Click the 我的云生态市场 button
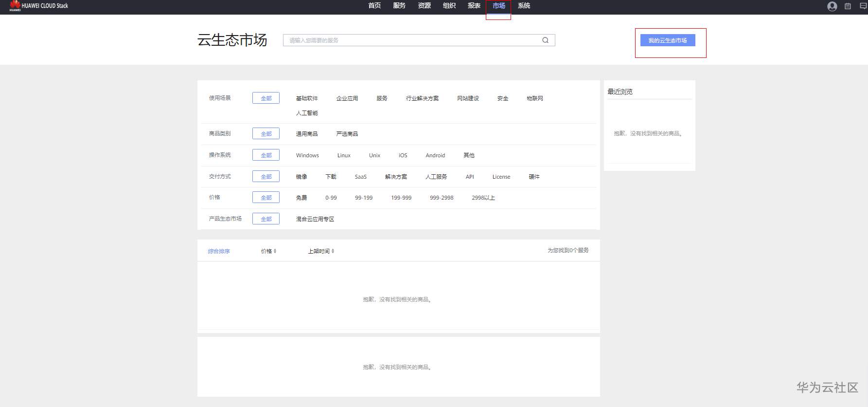 pos(668,40)
